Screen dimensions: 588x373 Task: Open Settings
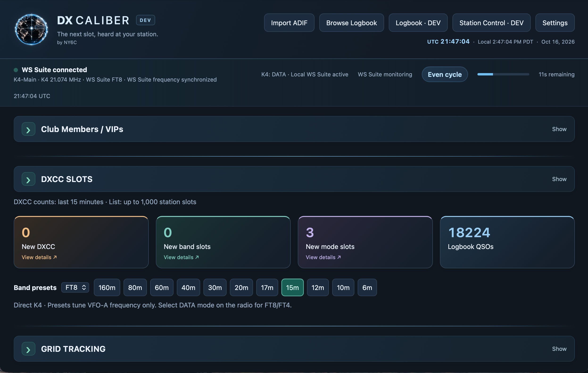coord(555,23)
